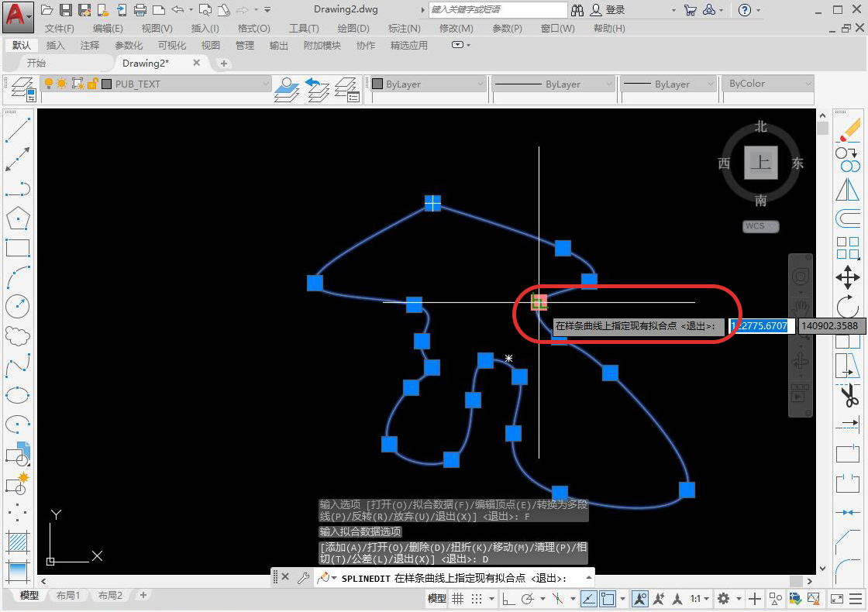Viewport: 868px width, 612px height.
Task: Switch to the 布局1 layout tab
Action: pos(68,596)
